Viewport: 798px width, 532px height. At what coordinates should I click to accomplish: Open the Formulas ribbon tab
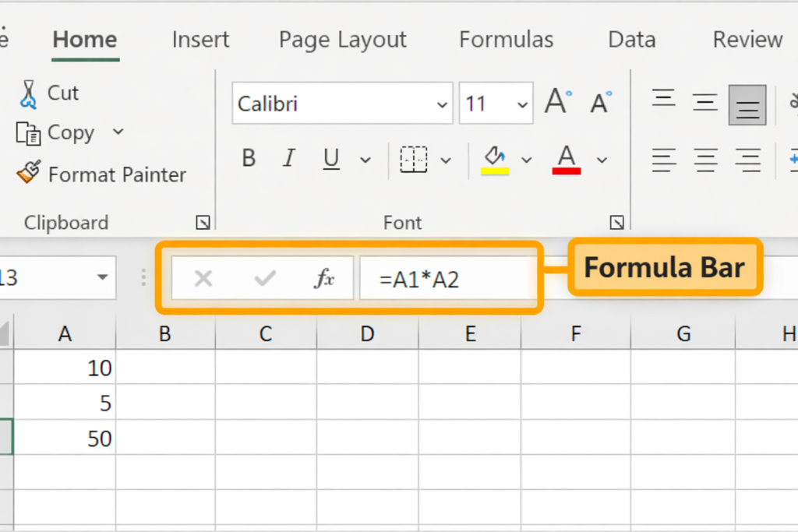click(x=506, y=40)
